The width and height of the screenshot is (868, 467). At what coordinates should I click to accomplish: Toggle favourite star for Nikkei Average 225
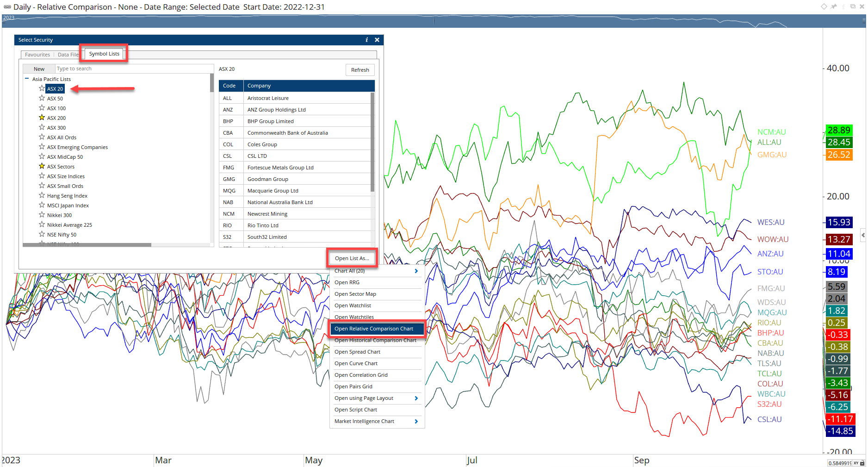pyautogui.click(x=42, y=224)
